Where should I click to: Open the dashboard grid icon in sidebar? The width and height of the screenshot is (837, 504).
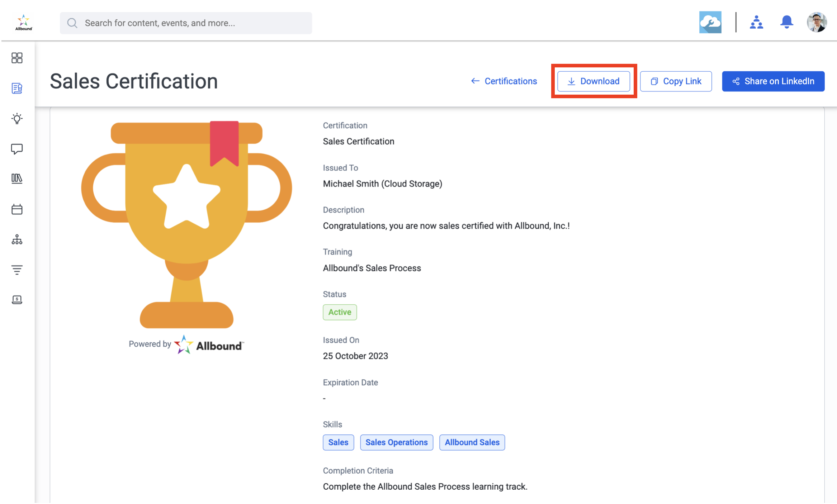[17, 58]
